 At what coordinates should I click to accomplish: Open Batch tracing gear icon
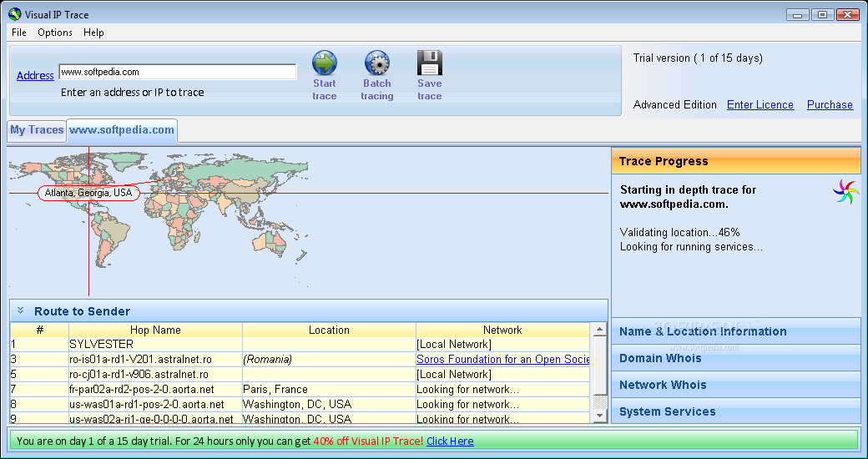pos(377,63)
